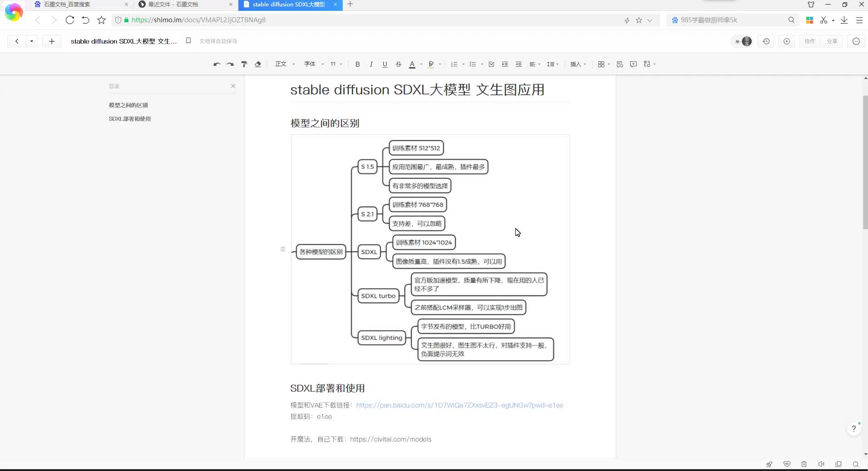Undo the last edit in toolbar
The height and width of the screenshot is (471, 868).
coord(217,64)
